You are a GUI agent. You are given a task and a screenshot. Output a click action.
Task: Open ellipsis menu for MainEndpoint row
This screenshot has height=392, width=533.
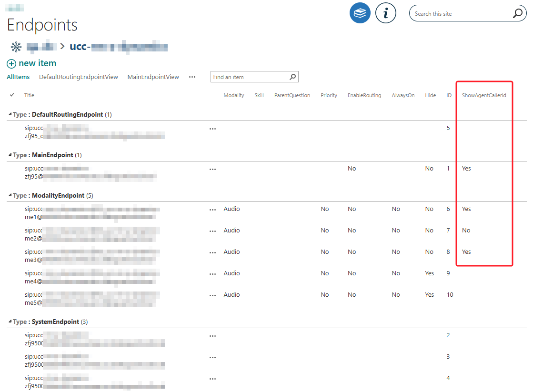tap(212, 169)
